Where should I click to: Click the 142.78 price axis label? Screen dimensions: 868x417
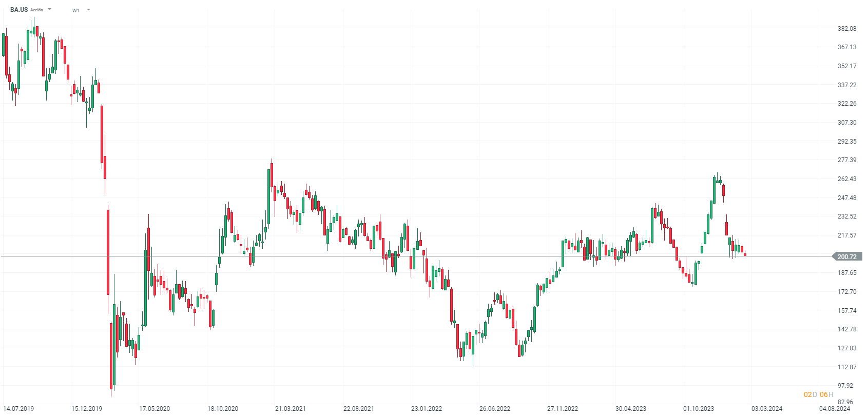point(847,329)
